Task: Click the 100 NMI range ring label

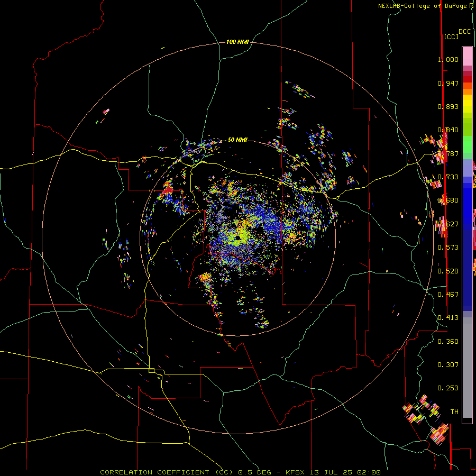Action: 237,42
